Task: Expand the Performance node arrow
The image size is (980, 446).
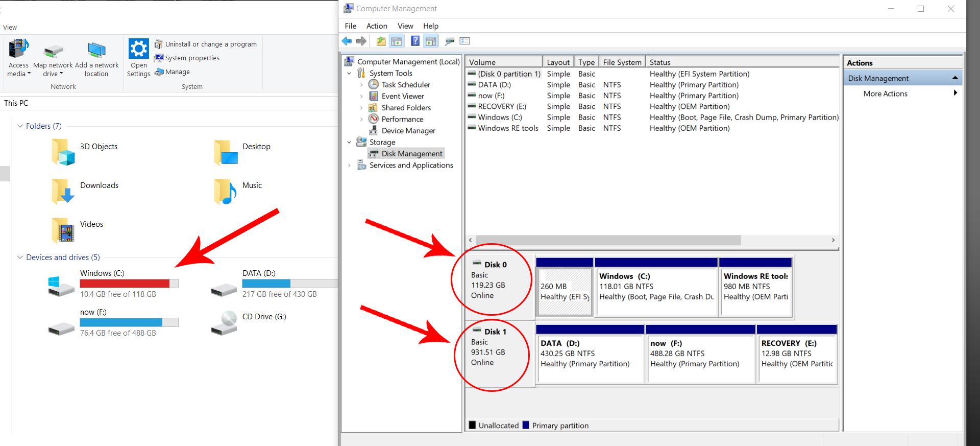Action: click(x=361, y=119)
